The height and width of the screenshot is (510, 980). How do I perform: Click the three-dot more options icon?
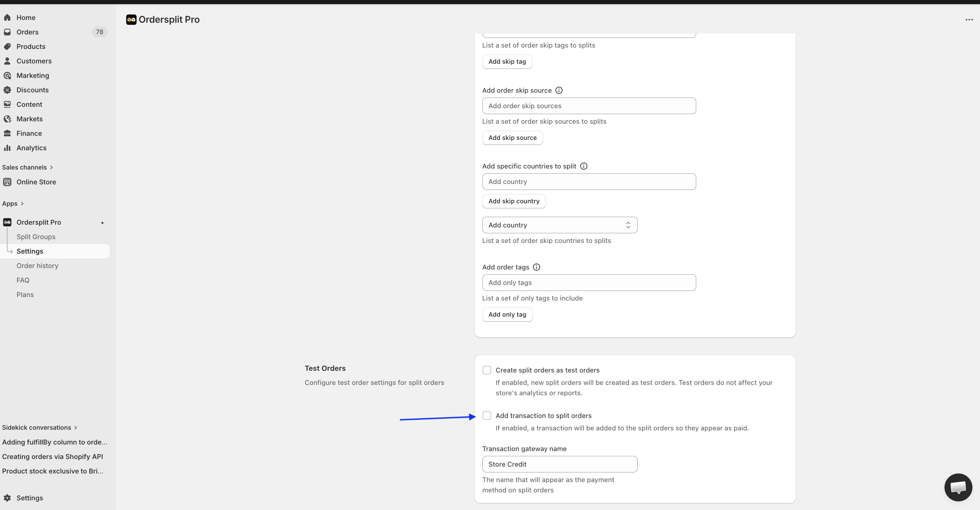(x=969, y=19)
